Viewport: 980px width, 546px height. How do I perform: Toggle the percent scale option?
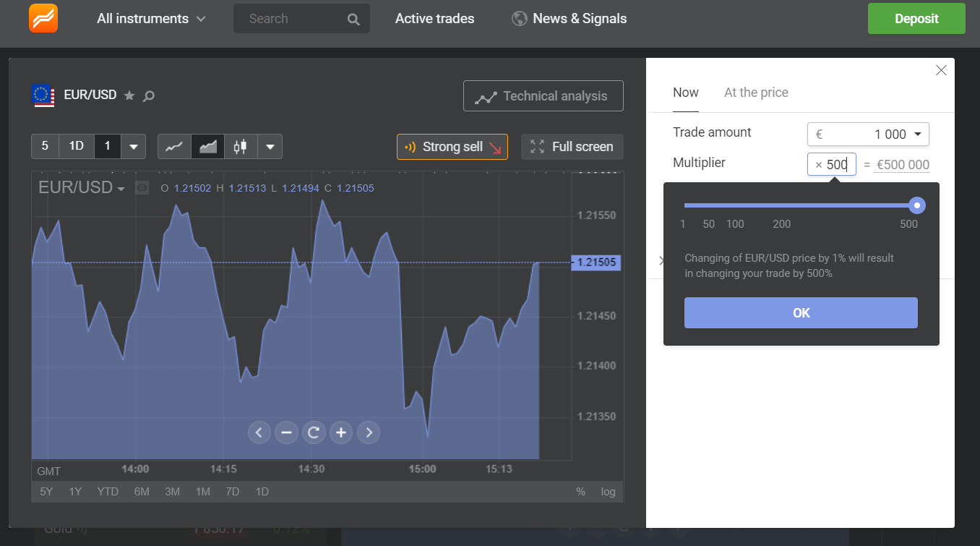(580, 492)
